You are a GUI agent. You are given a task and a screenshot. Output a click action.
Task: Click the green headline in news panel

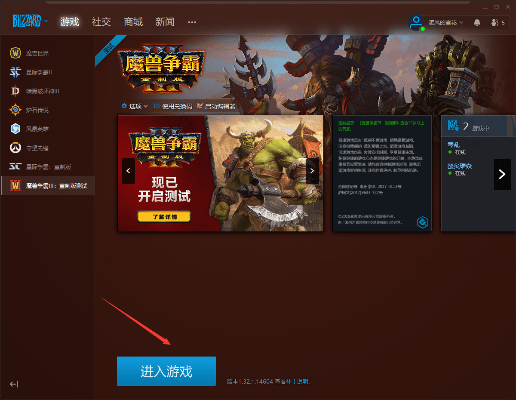[x=381, y=125]
